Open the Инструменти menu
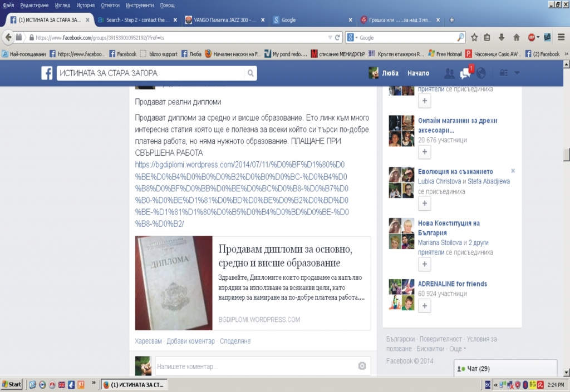 140,5
